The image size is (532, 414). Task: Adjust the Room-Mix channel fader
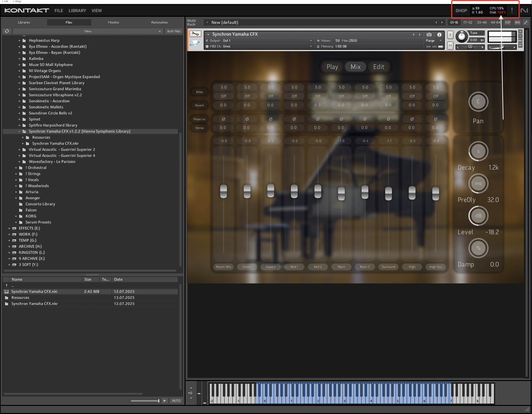click(224, 191)
